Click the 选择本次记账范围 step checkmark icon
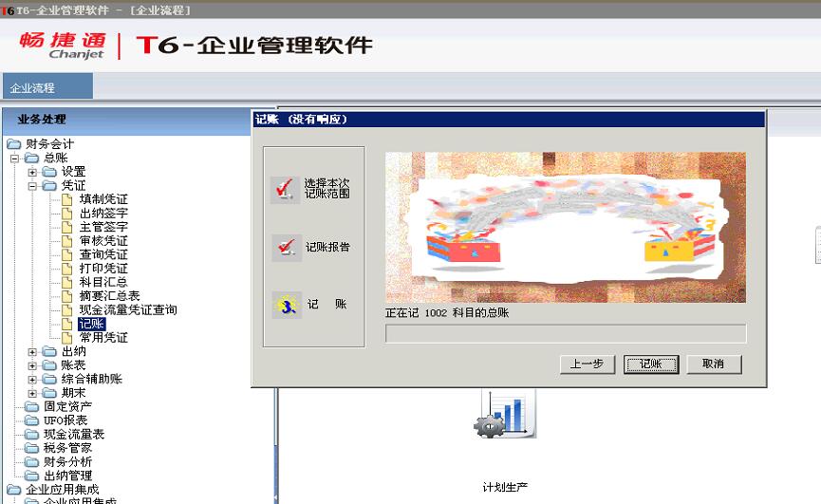 285,189
